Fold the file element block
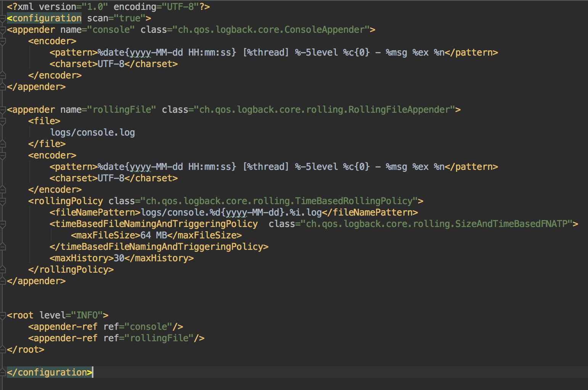 3,121
